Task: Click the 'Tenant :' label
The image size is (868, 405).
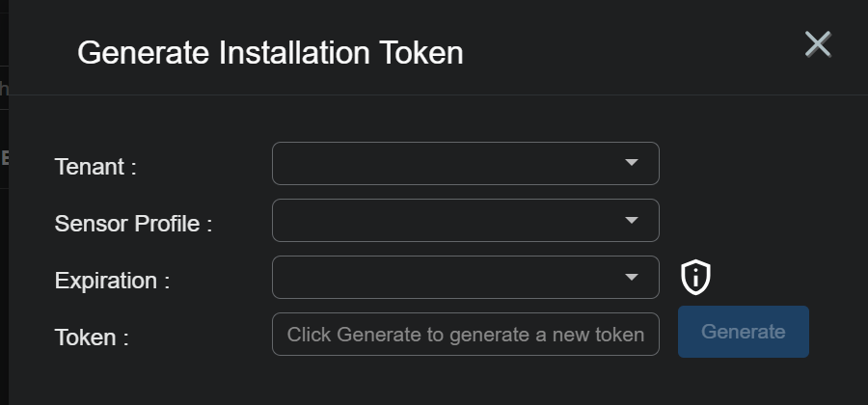Action: pos(95,167)
